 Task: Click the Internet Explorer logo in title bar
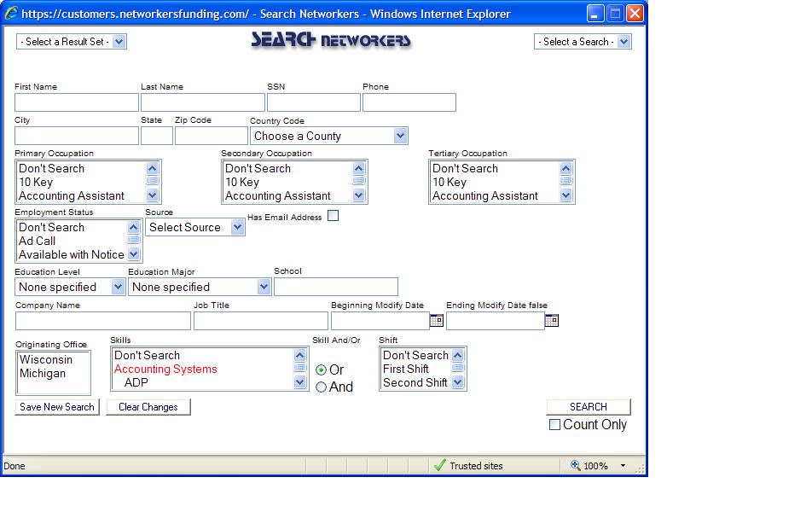point(11,13)
